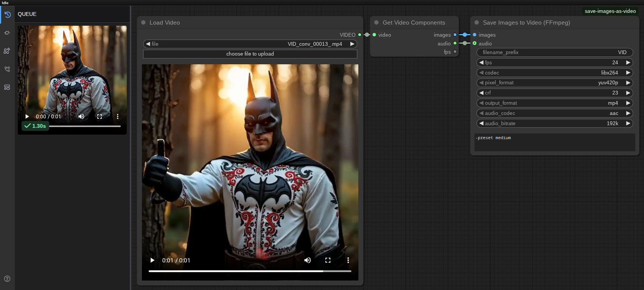The height and width of the screenshot is (290, 644).
Task: Collapse the Load Video node
Action: (143, 23)
